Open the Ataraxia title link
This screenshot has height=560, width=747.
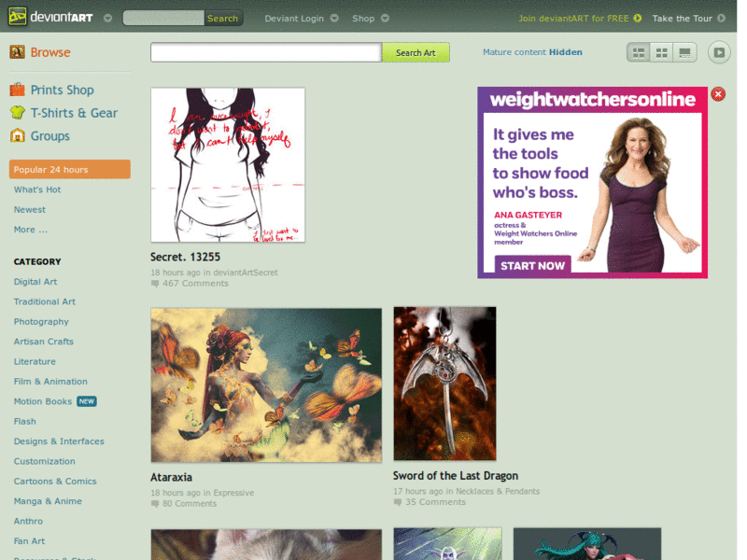click(x=172, y=477)
